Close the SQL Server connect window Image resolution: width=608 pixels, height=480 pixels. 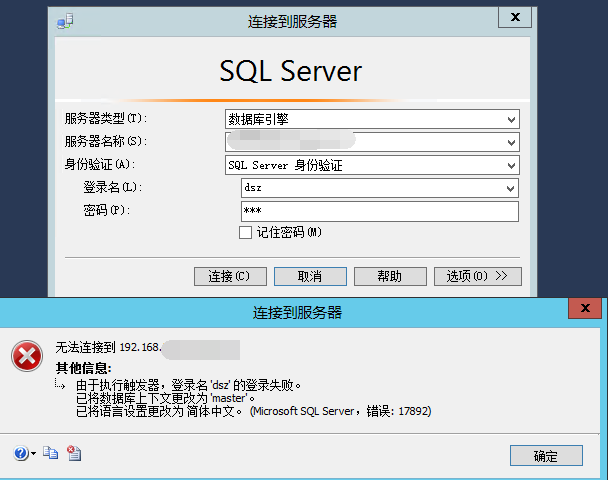[x=515, y=17]
